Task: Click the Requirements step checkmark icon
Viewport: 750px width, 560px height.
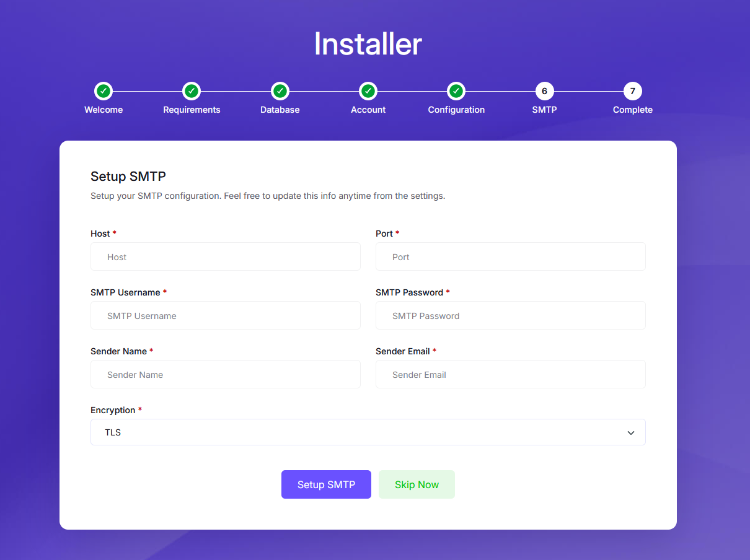Action: click(x=192, y=91)
